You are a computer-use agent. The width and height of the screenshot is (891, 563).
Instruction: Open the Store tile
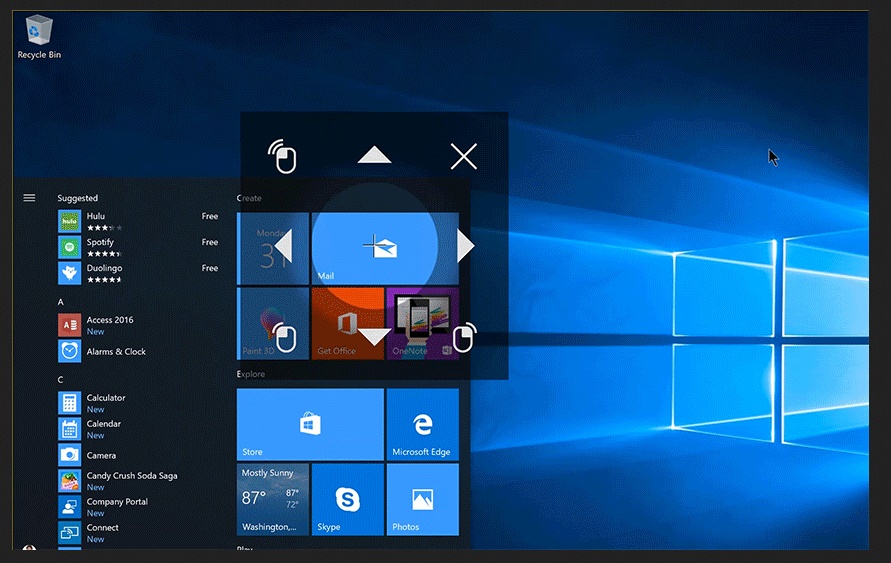310,424
